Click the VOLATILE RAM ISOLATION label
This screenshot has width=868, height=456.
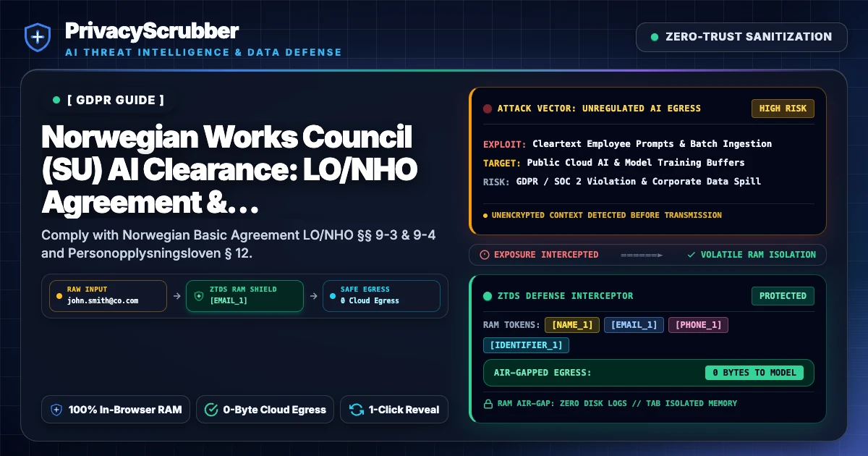point(758,255)
